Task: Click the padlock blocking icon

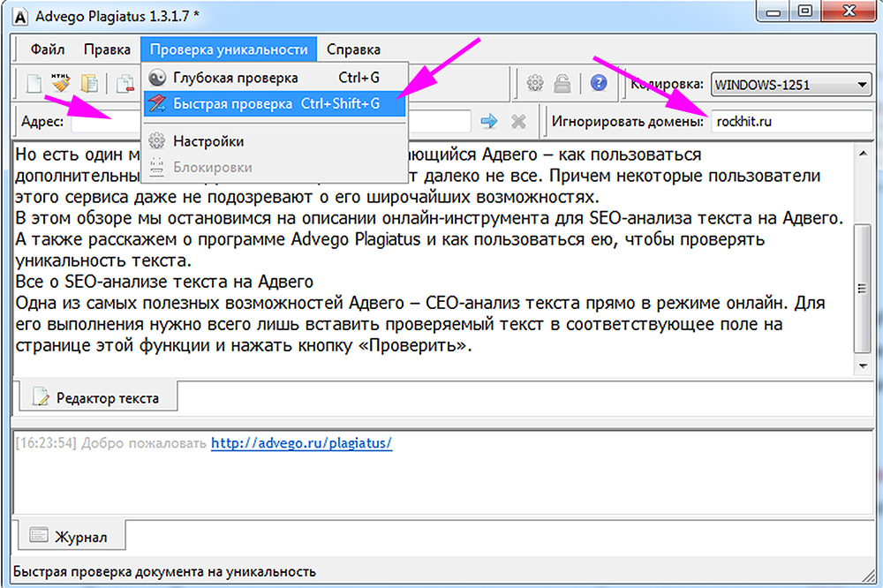Action: pos(562,84)
